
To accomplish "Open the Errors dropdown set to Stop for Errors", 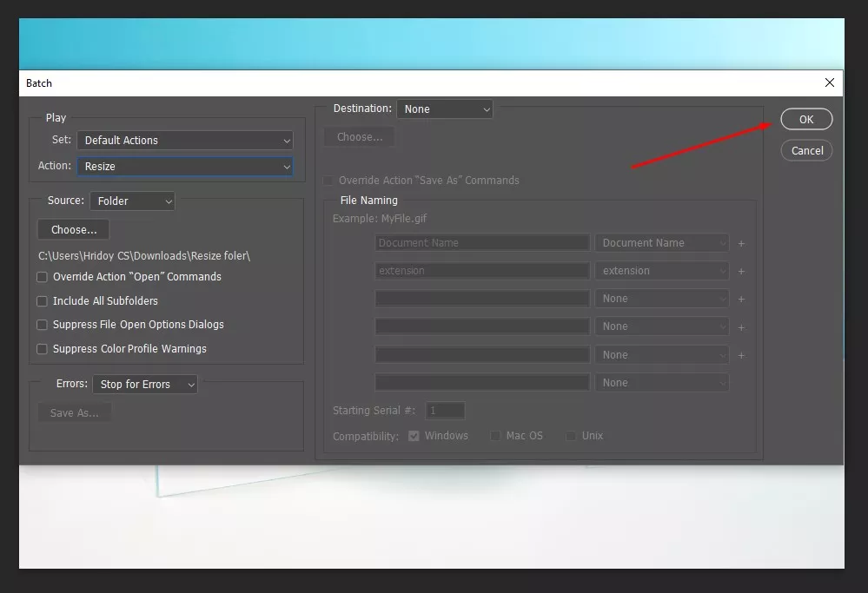I will click(145, 384).
